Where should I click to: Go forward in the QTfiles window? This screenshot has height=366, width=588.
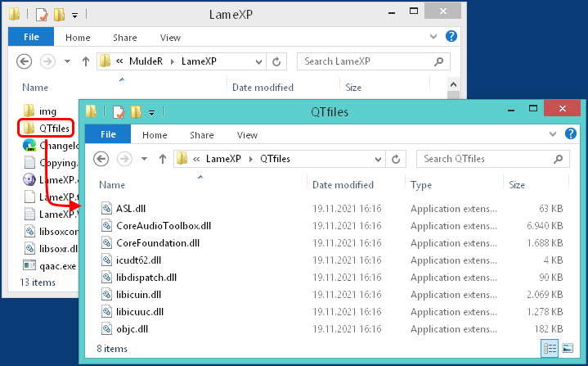coord(124,159)
